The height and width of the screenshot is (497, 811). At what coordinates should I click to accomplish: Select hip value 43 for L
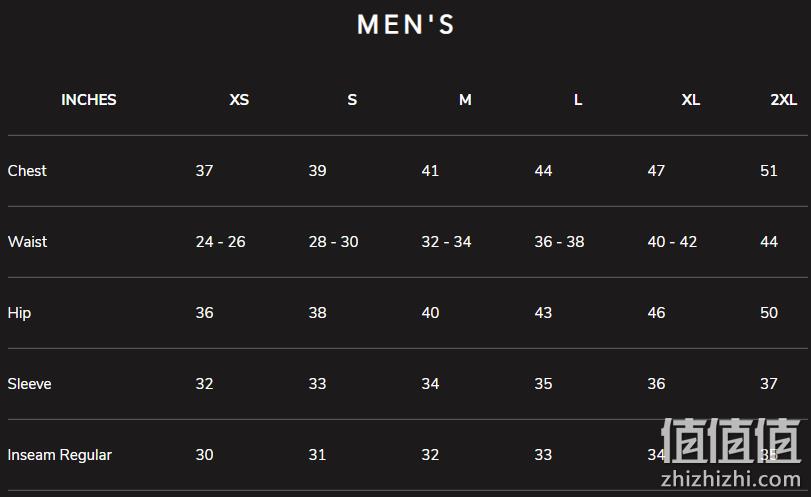coord(543,312)
